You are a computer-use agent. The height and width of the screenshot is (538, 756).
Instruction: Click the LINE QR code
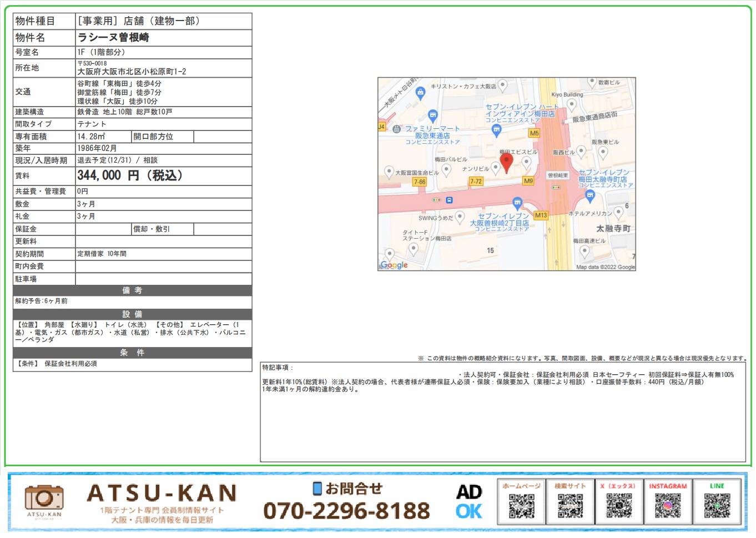coord(717,506)
